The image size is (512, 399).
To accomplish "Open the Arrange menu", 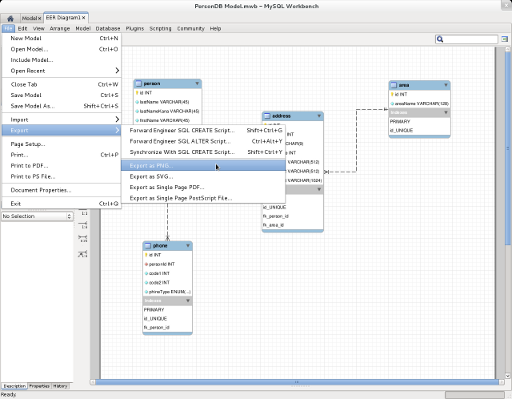I will tap(60, 29).
